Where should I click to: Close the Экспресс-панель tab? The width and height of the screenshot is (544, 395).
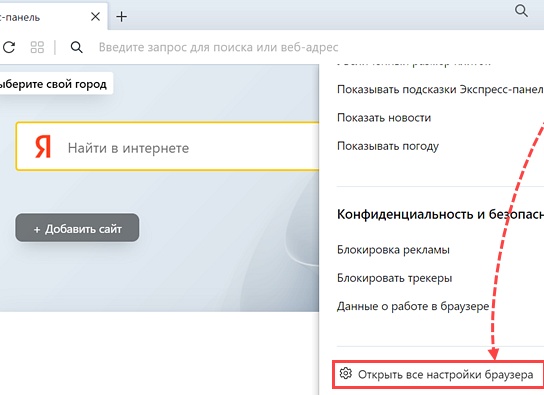pyautogui.click(x=95, y=17)
